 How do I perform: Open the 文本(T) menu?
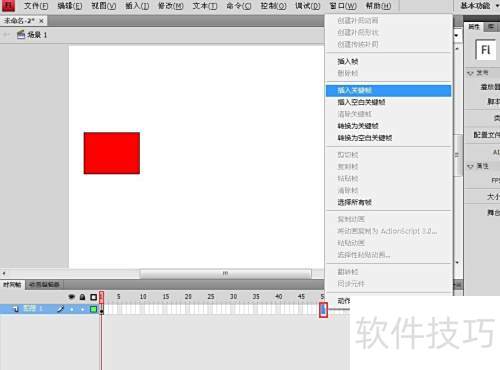[x=205, y=6]
